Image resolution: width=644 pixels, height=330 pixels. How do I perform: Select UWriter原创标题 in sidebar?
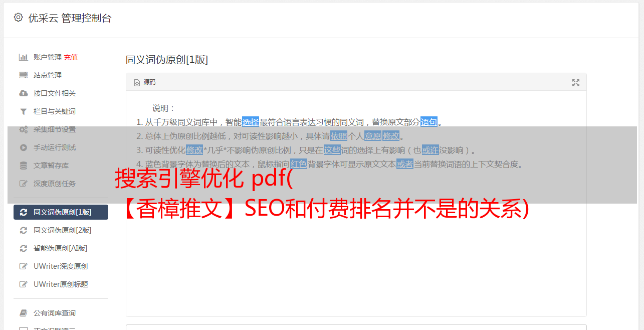(61, 284)
